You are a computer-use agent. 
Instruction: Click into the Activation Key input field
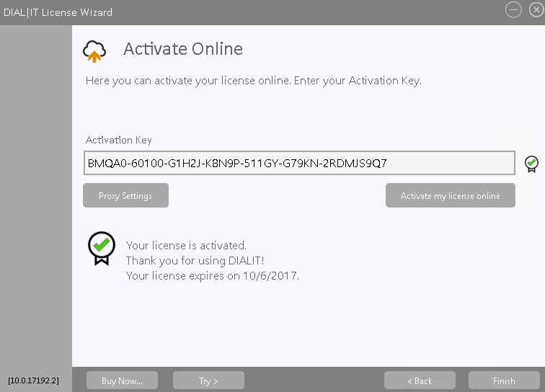click(299, 163)
